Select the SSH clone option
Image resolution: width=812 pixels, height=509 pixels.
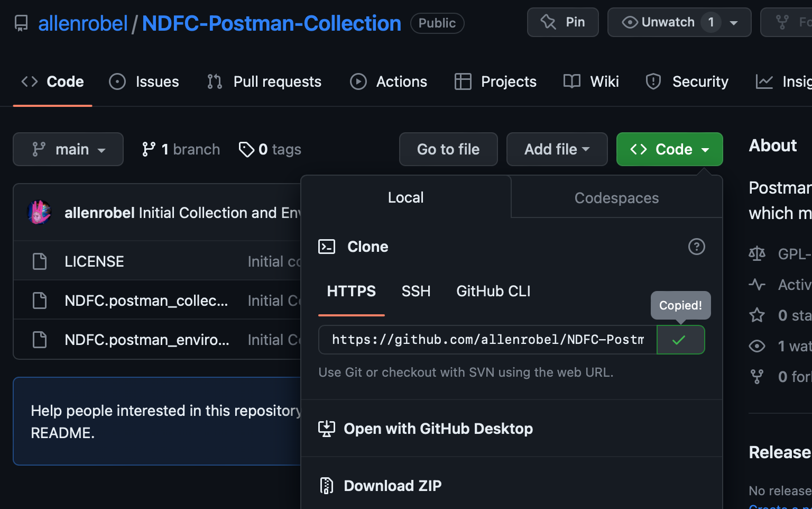coord(416,292)
